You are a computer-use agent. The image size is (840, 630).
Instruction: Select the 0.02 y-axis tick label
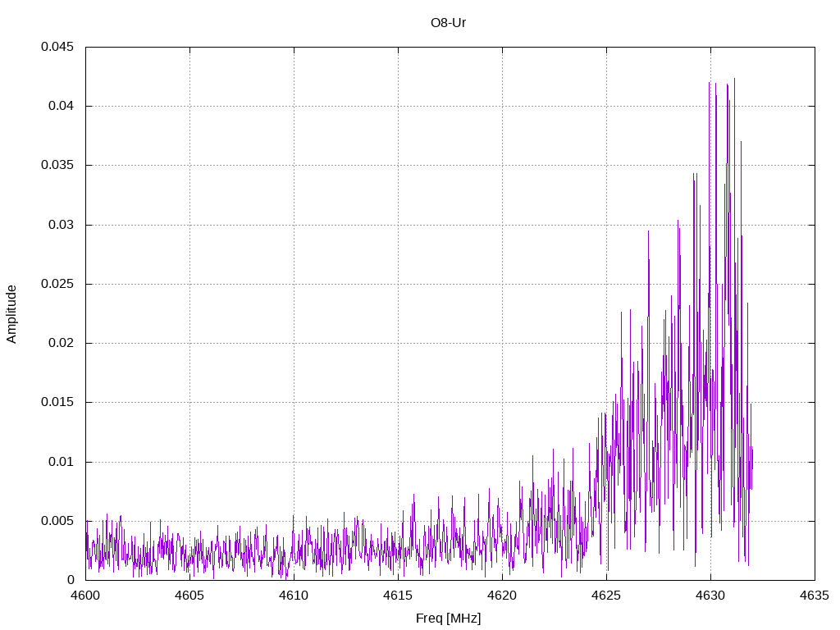coord(61,343)
